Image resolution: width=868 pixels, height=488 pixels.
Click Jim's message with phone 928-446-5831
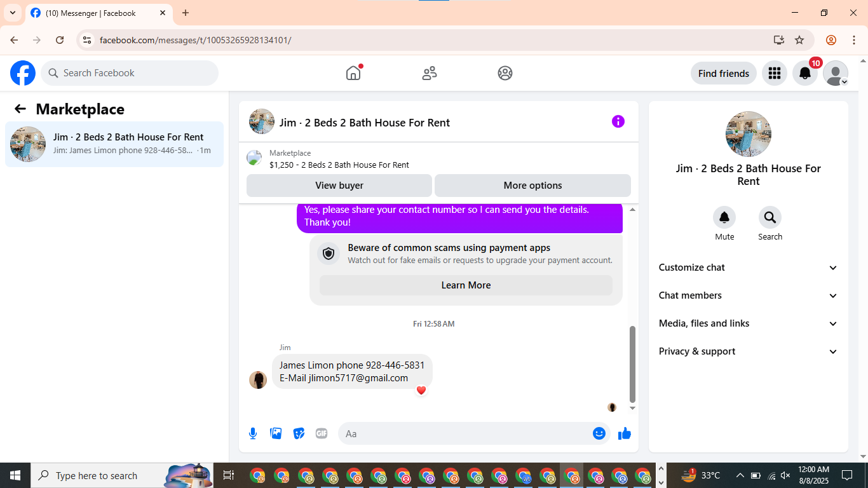point(352,371)
